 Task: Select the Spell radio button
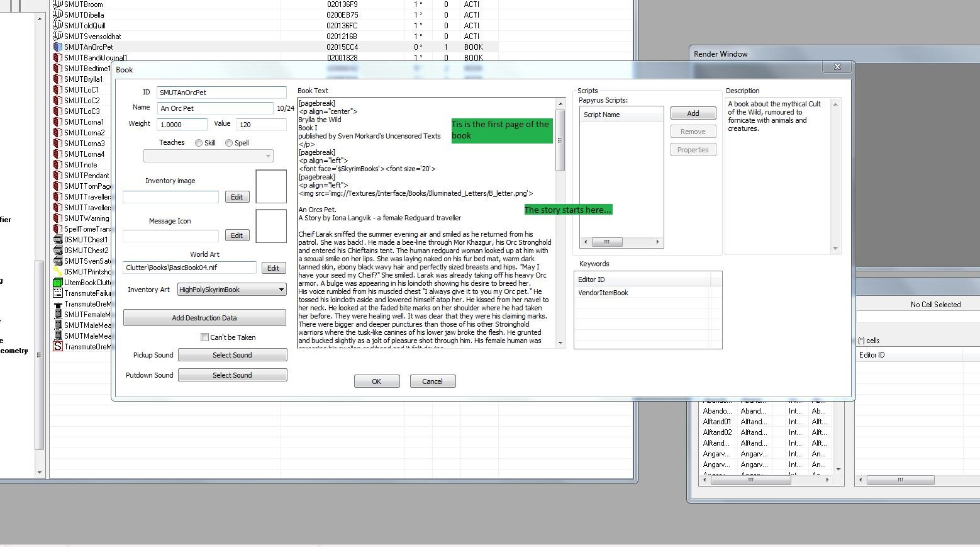pos(229,143)
